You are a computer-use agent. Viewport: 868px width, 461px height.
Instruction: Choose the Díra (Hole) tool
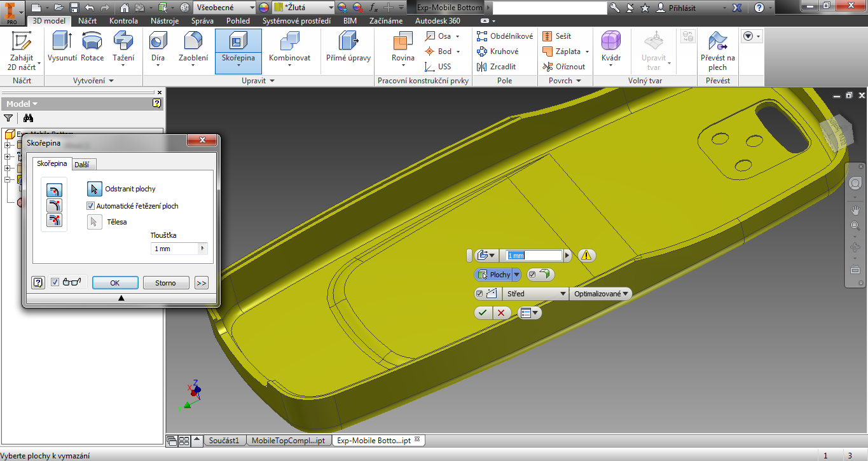158,48
